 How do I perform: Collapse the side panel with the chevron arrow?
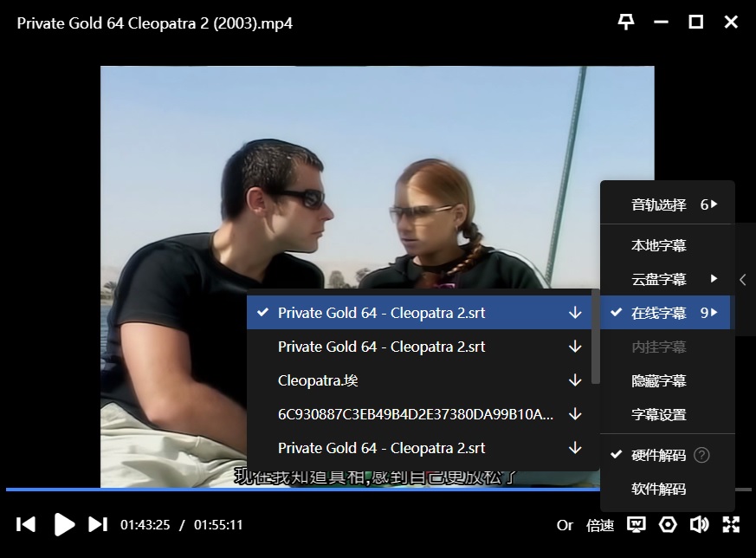(x=743, y=280)
